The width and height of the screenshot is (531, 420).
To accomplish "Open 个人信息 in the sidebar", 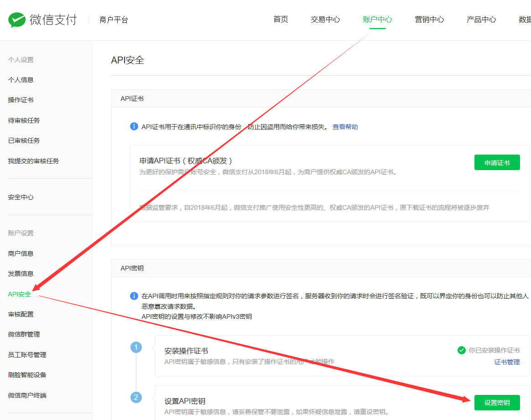I will click(x=21, y=80).
